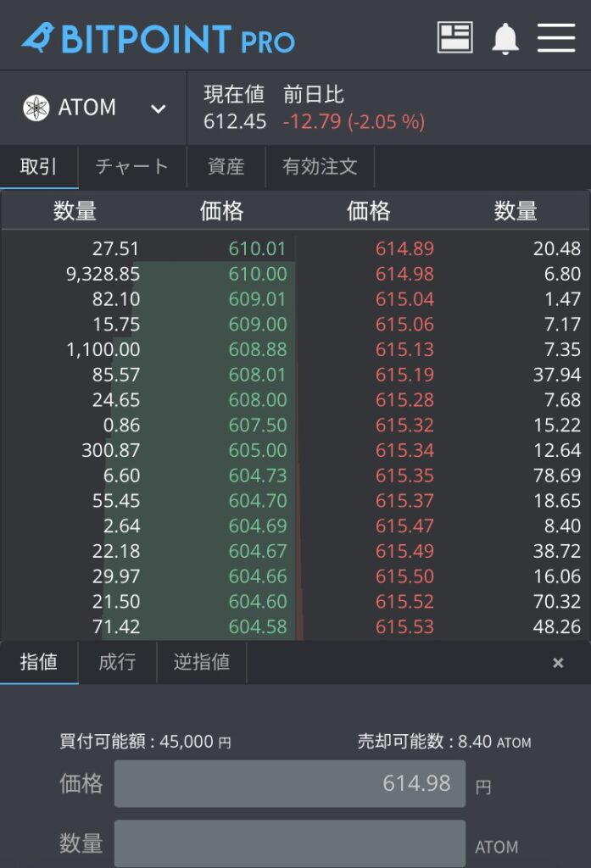Open the hamburger menu
591x868 pixels.
click(556, 37)
